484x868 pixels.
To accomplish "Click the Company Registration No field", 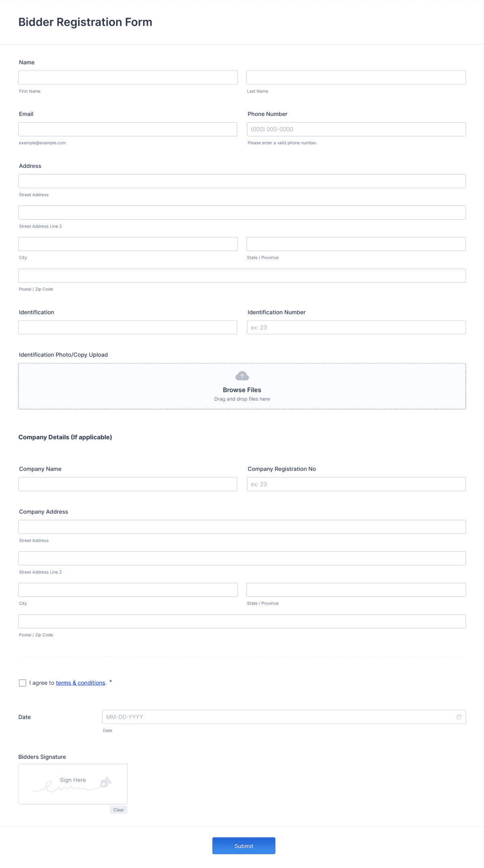I will (x=356, y=484).
